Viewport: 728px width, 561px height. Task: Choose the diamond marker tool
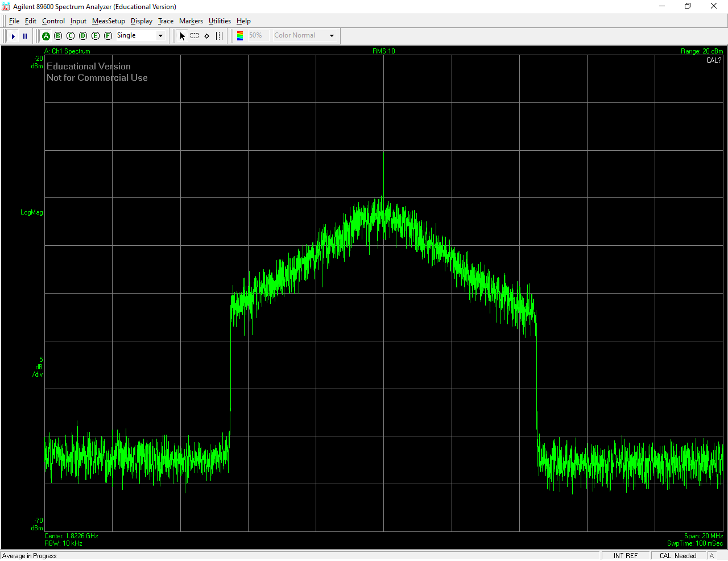207,36
